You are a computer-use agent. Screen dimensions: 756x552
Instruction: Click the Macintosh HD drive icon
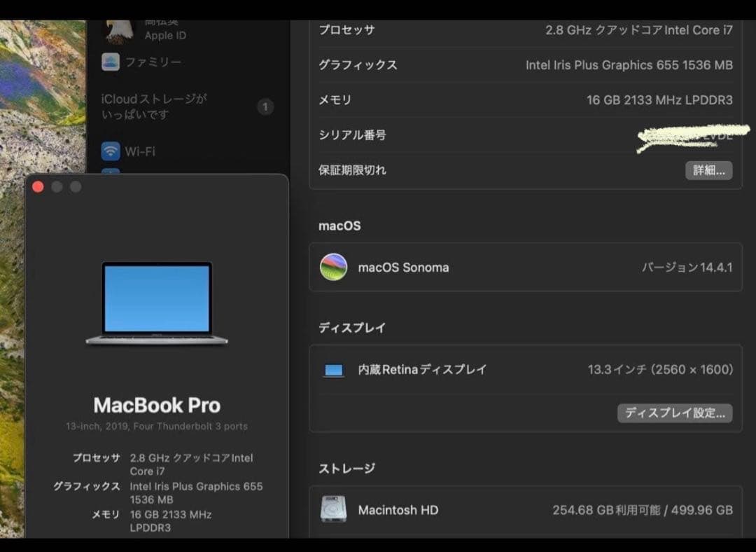tap(334, 509)
